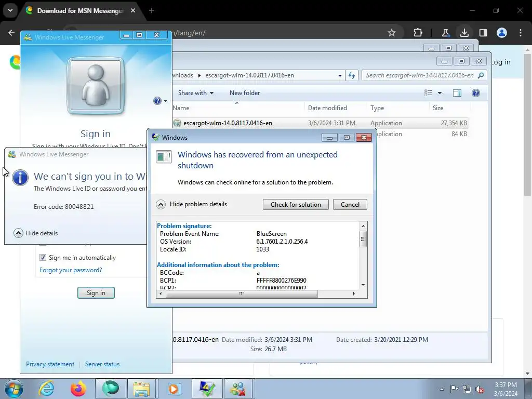Screen dimensions: 532x399
Task: Open Firefox from the taskbar
Action: (78, 389)
